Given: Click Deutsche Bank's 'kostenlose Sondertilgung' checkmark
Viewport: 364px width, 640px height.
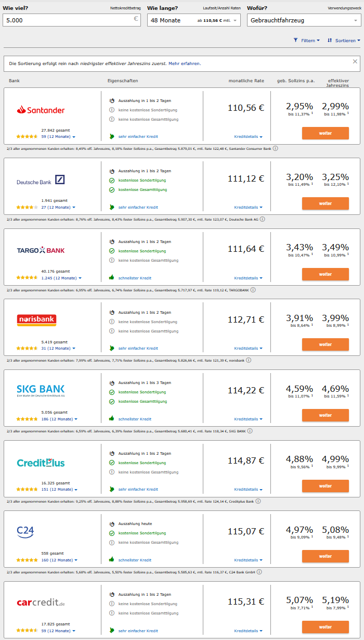Looking at the screenshot, I should [x=111, y=181].
